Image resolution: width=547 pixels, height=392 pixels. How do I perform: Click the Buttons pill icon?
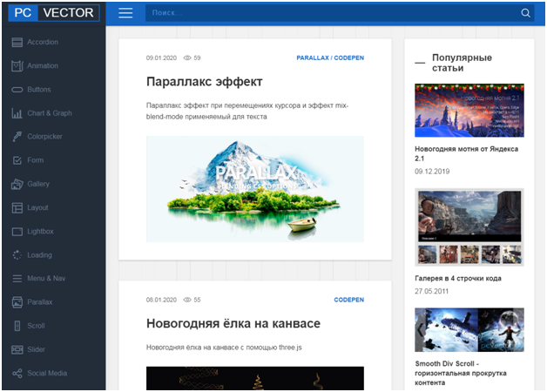pos(17,90)
